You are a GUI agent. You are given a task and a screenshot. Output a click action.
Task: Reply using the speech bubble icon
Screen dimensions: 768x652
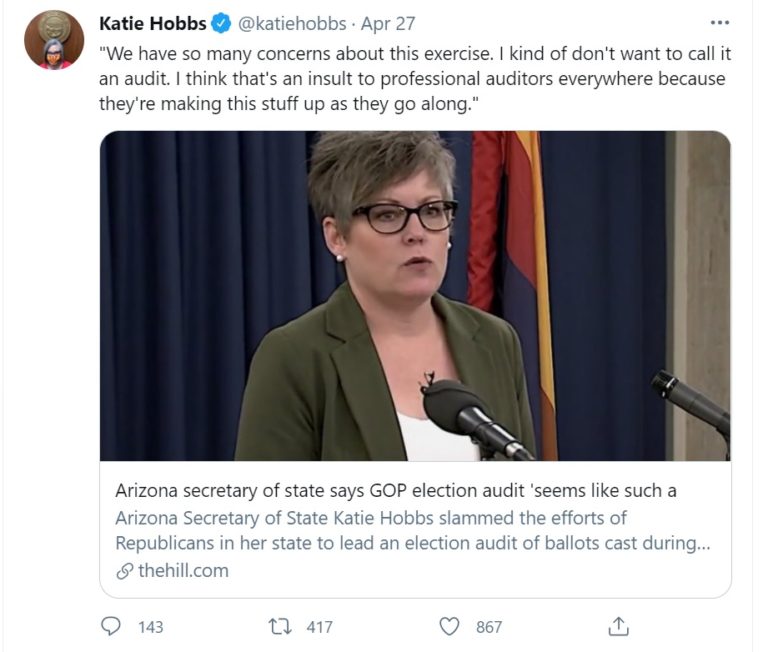(111, 626)
